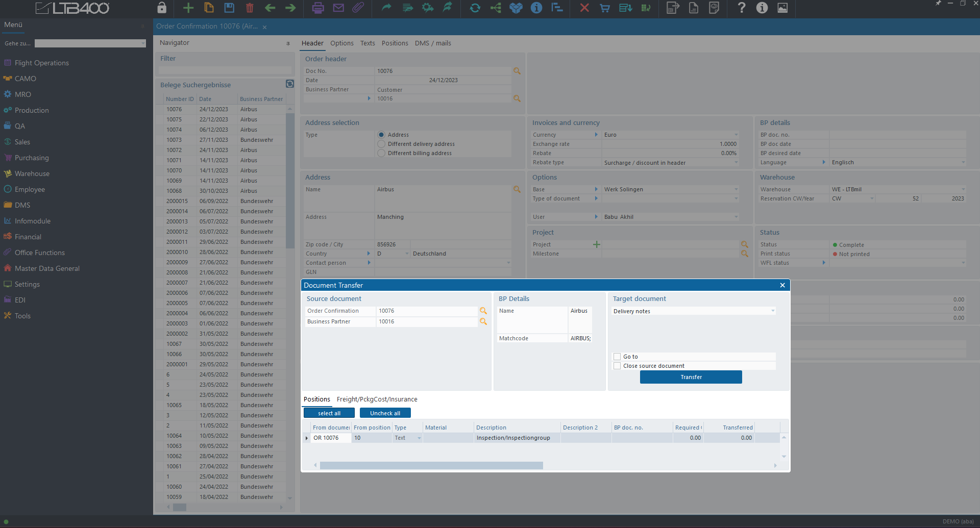Click the horizontal scrollbar in positions grid
The height and width of the screenshot is (528, 980).
[431, 465]
